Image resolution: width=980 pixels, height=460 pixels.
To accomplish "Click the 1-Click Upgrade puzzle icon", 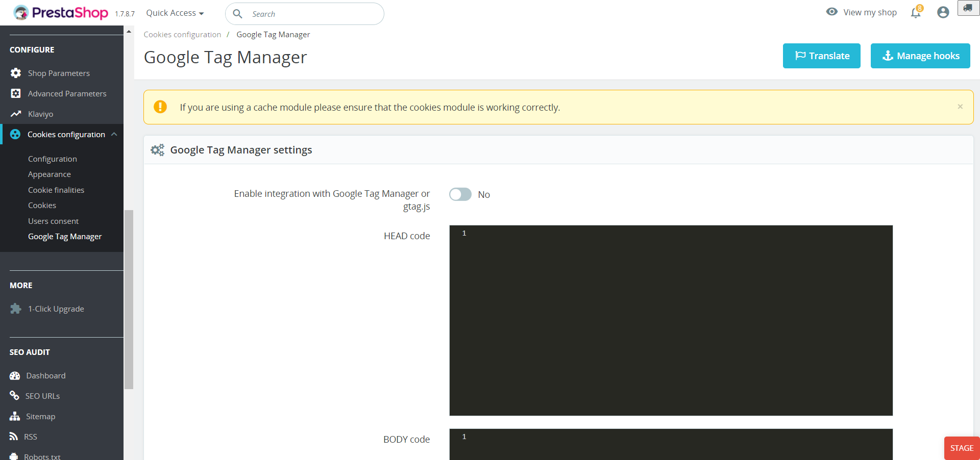I will tap(16, 309).
